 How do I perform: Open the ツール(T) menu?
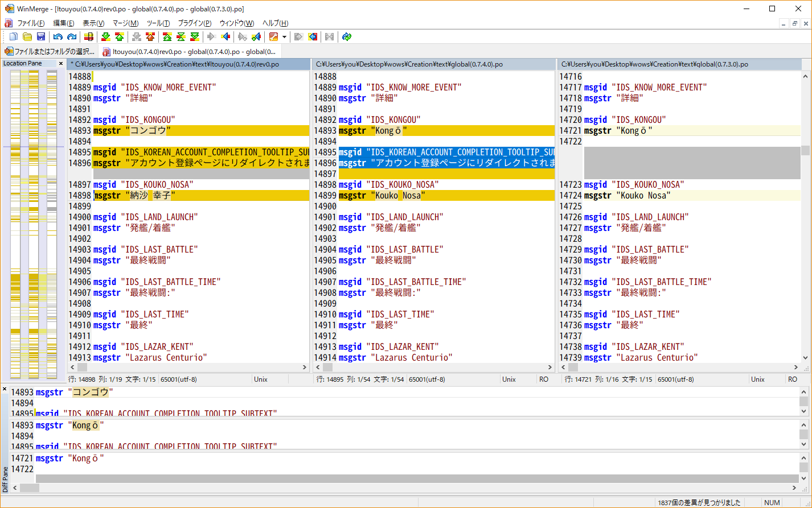point(158,23)
